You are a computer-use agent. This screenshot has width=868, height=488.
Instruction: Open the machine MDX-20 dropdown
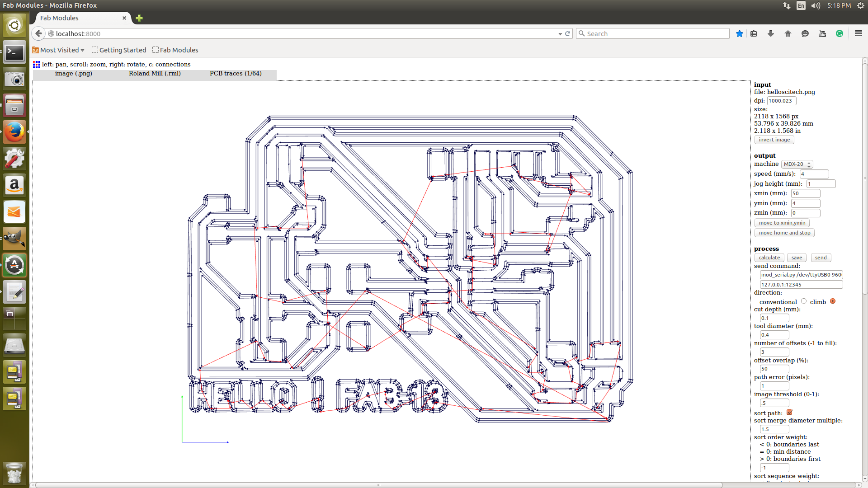797,164
